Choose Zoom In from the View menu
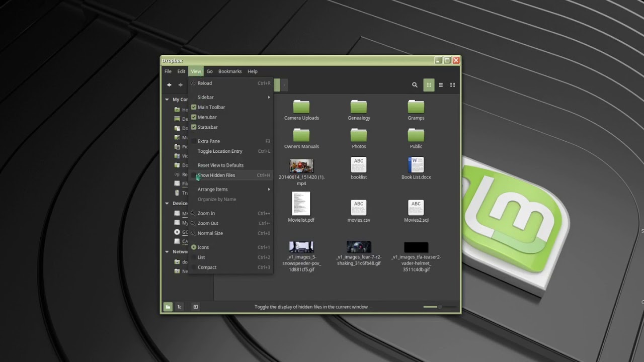Viewport: 644px width, 362px height. [230, 213]
